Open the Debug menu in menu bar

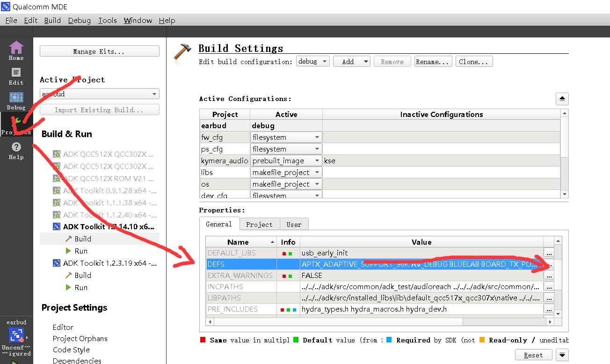(79, 20)
